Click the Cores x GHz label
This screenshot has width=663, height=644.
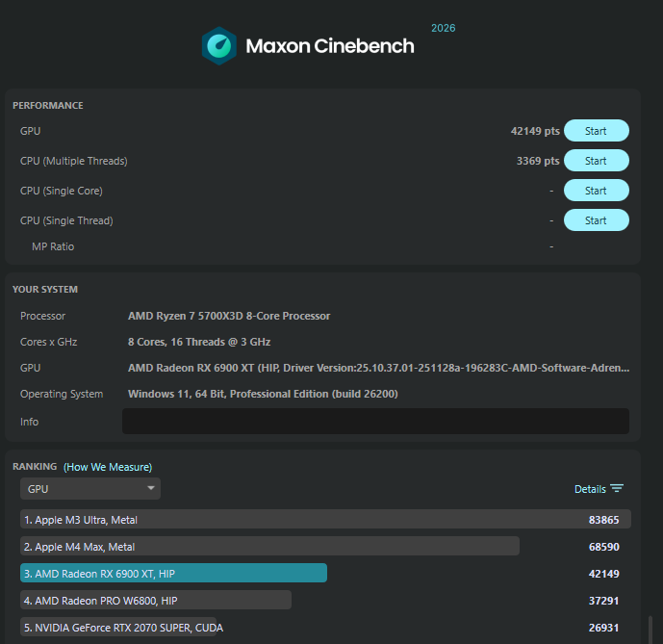click(49, 342)
